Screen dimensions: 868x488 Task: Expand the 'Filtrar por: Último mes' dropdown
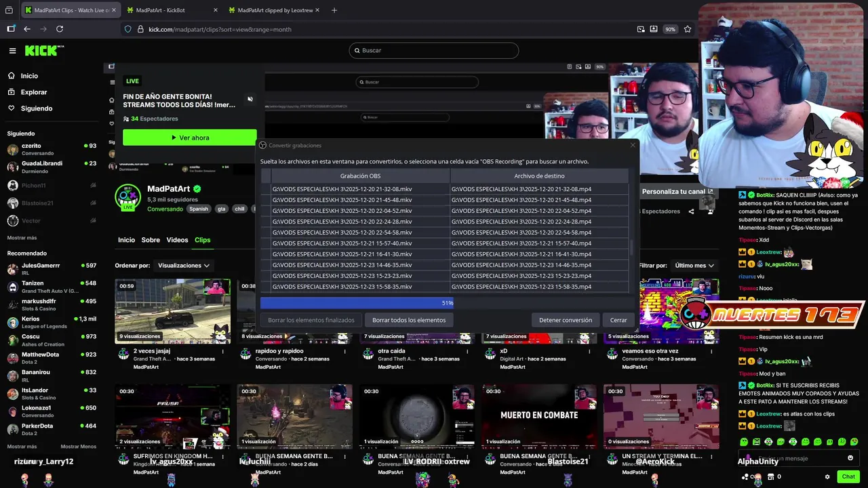coord(694,266)
